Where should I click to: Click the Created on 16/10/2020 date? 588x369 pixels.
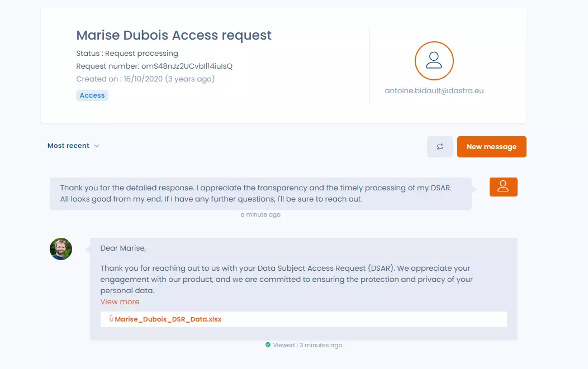pyautogui.click(x=145, y=79)
